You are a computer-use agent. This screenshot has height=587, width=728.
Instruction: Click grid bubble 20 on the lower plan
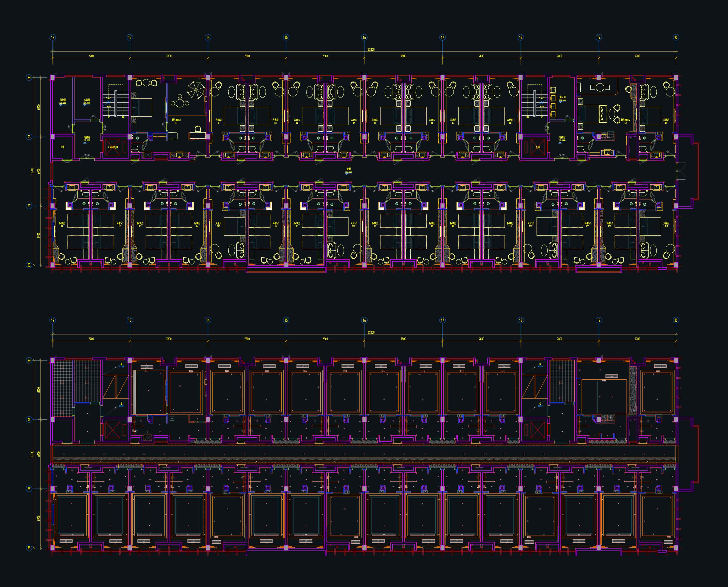pyautogui.click(x=676, y=320)
